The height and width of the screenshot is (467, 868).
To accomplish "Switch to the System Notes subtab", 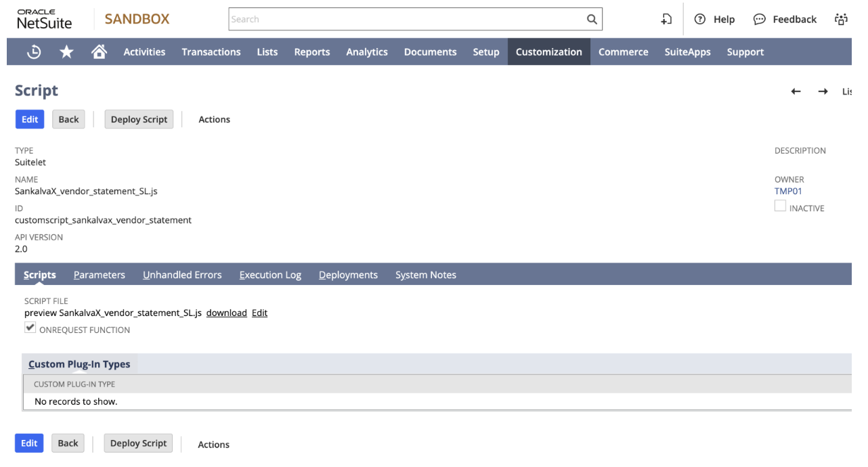I will coord(426,275).
